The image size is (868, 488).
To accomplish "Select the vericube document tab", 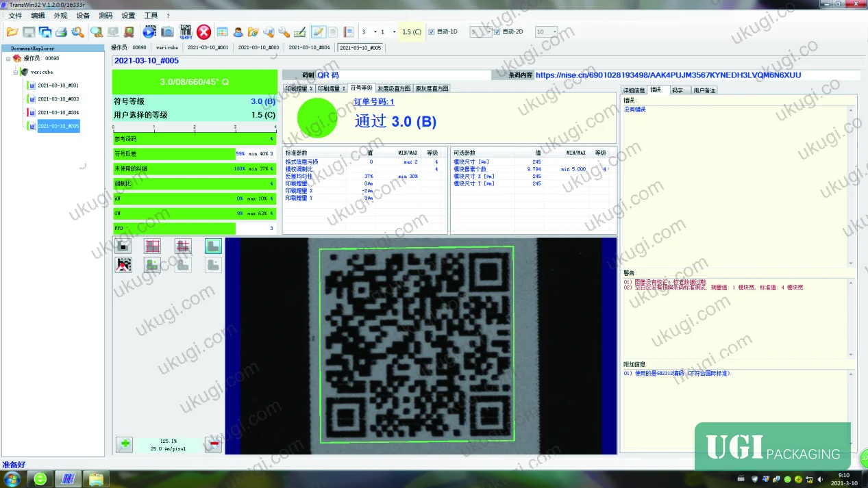I will click(x=166, y=48).
